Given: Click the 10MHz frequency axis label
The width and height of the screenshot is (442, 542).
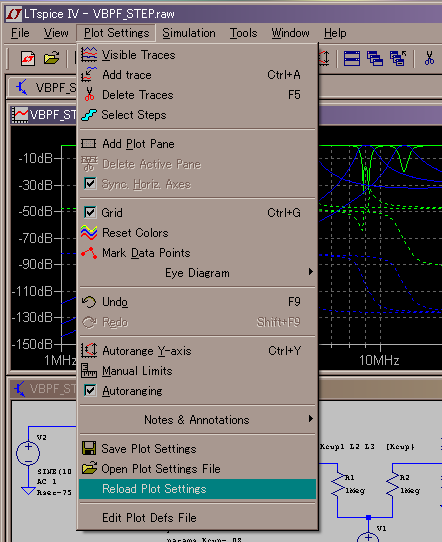Looking at the screenshot, I should pyautogui.click(x=379, y=361).
